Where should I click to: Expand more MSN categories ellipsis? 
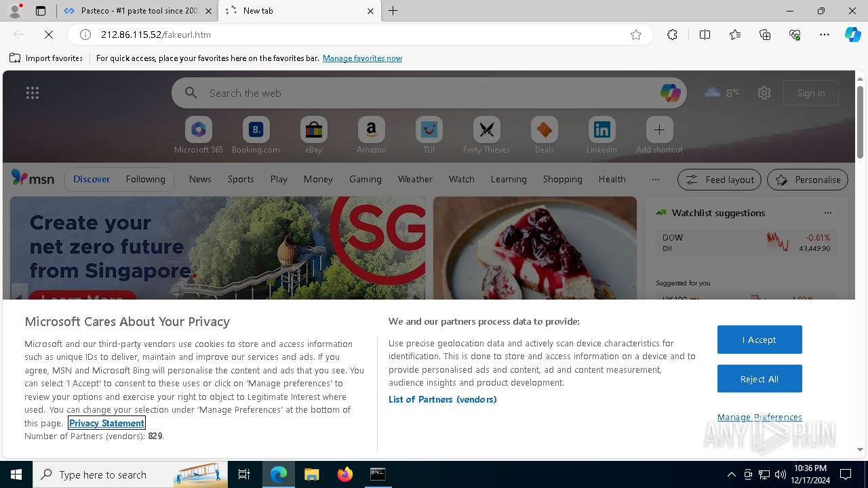click(x=655, y=179)
